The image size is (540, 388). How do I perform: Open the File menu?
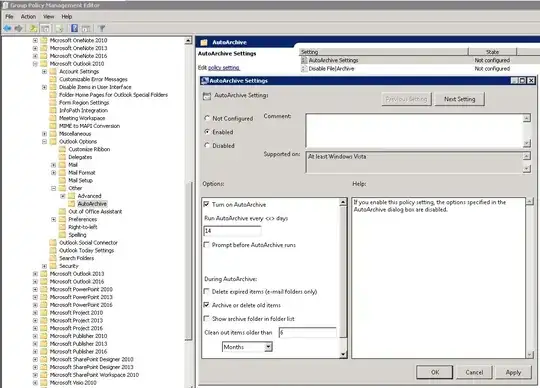tap(9, 17)
